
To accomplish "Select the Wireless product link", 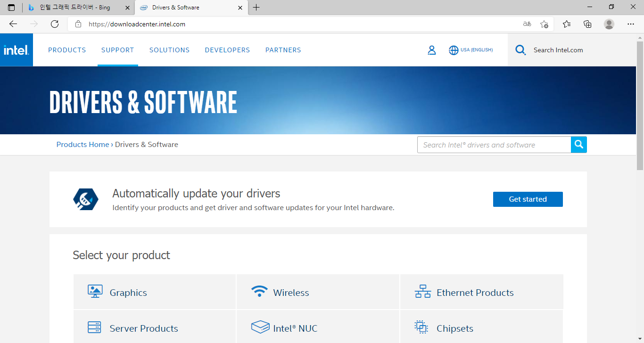I will tap(291, 293).
